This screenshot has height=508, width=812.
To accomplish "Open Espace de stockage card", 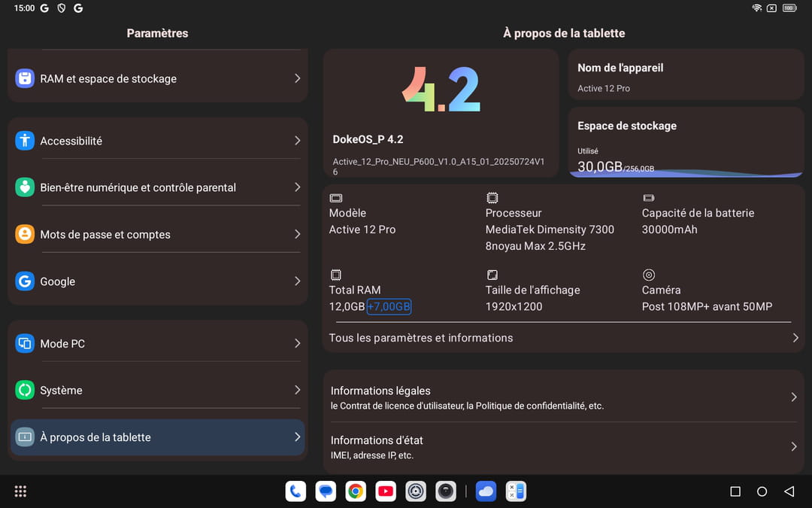I will 686,142.
